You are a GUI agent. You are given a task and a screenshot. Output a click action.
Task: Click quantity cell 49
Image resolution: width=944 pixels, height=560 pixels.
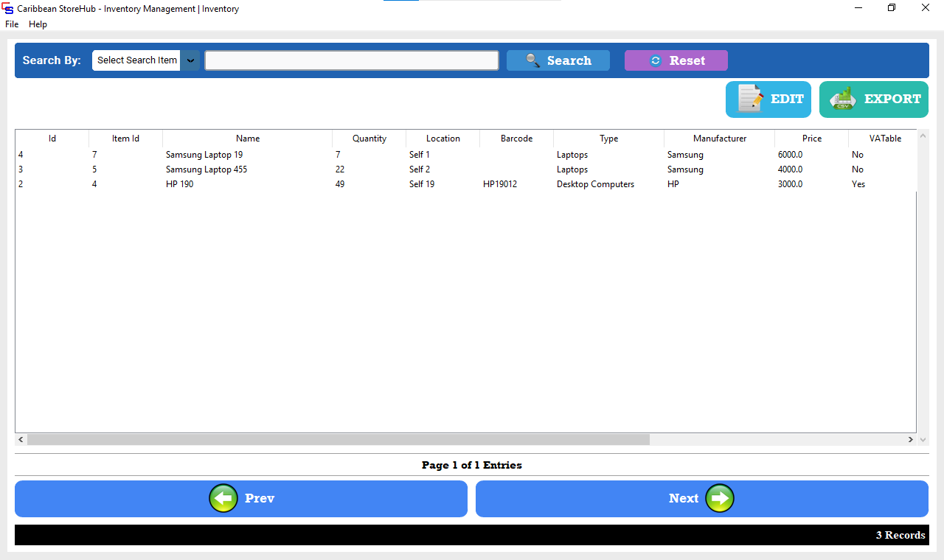[340, 184]
